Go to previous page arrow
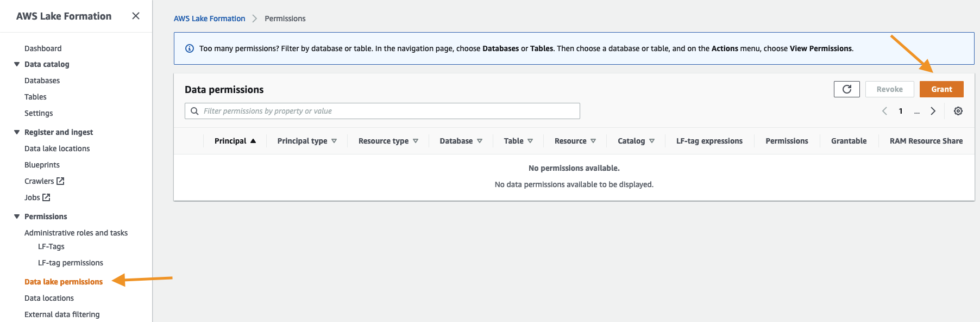Screen dimensions: 980x322 (884, 111)
